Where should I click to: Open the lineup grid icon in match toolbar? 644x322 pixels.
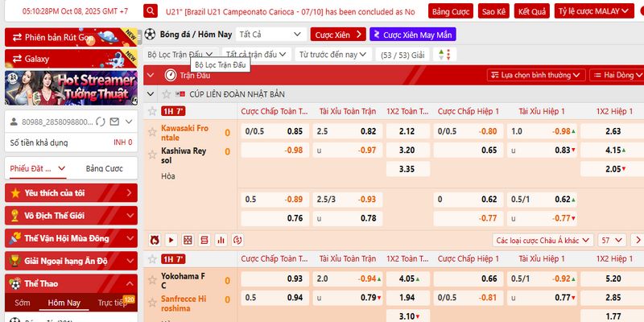(188, 240)
